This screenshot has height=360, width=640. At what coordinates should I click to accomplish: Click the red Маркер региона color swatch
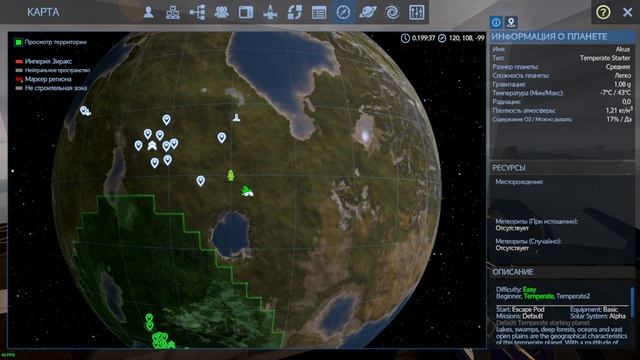click(19, 79)
